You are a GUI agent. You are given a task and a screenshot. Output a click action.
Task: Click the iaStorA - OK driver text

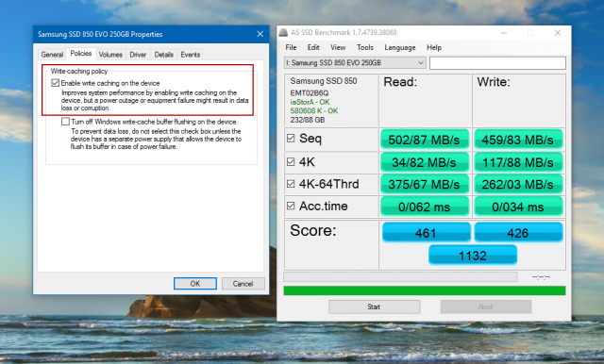point(310,102)
